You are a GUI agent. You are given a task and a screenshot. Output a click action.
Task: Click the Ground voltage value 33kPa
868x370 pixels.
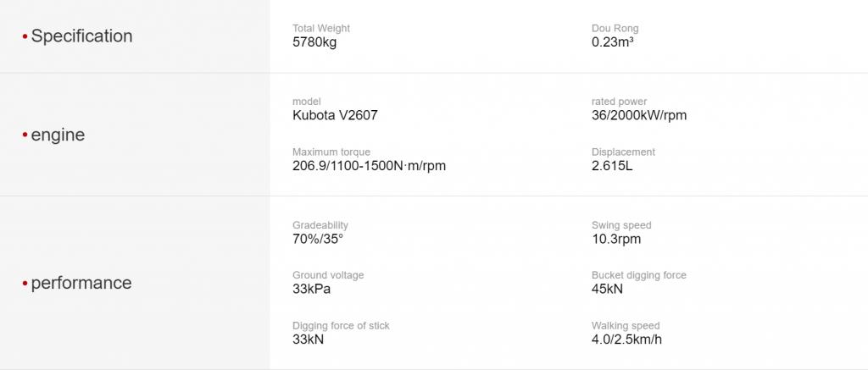(x=311, y=289)
